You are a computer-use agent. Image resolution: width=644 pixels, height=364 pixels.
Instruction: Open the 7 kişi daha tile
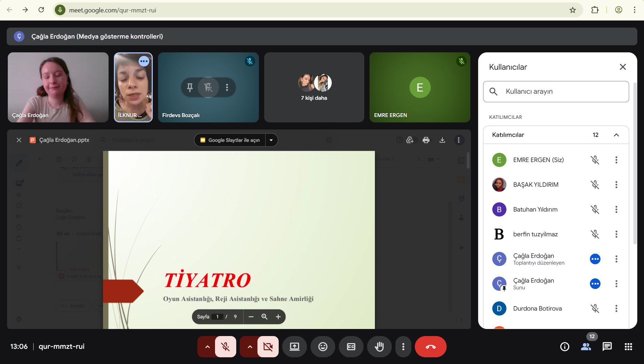point(314,87)
